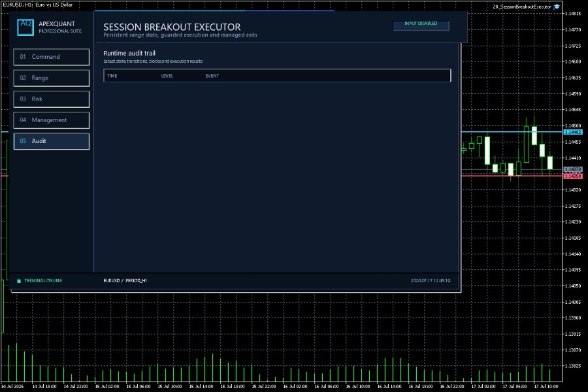The width and height of the screenshot is (588, 392).
Task: Click the 1.13825 price scale value
Action: (572, 366)
